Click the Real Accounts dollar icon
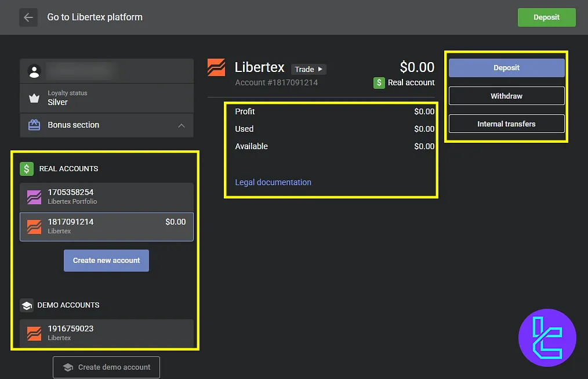The image size is (588, 379). point(27,169)
